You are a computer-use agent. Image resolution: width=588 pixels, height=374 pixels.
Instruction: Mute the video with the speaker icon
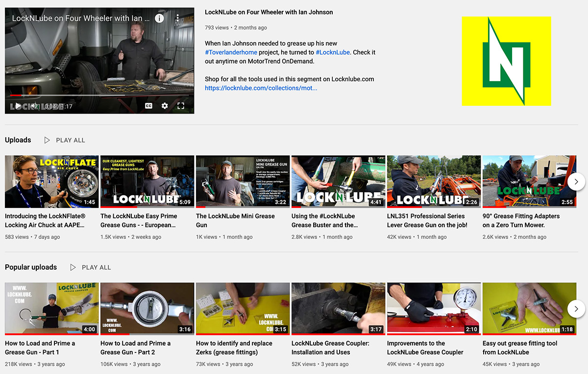pyautogui.click(x=34, y=106)
